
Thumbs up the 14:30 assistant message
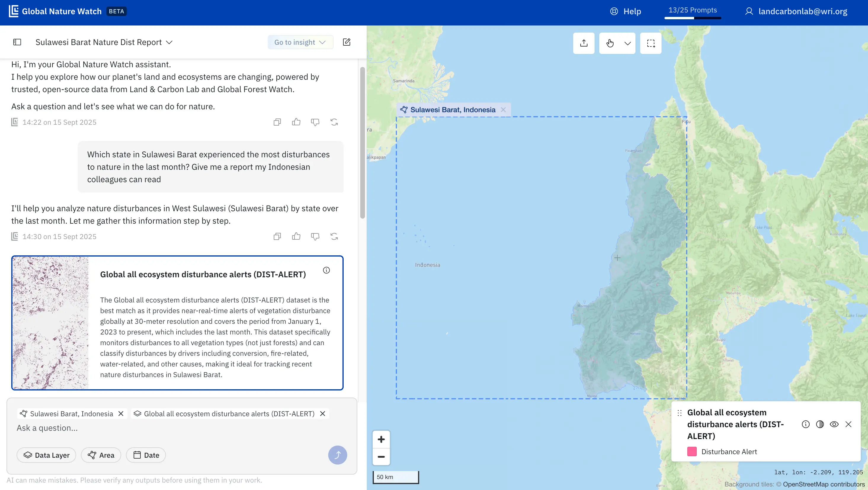click(x=296, y=236)
